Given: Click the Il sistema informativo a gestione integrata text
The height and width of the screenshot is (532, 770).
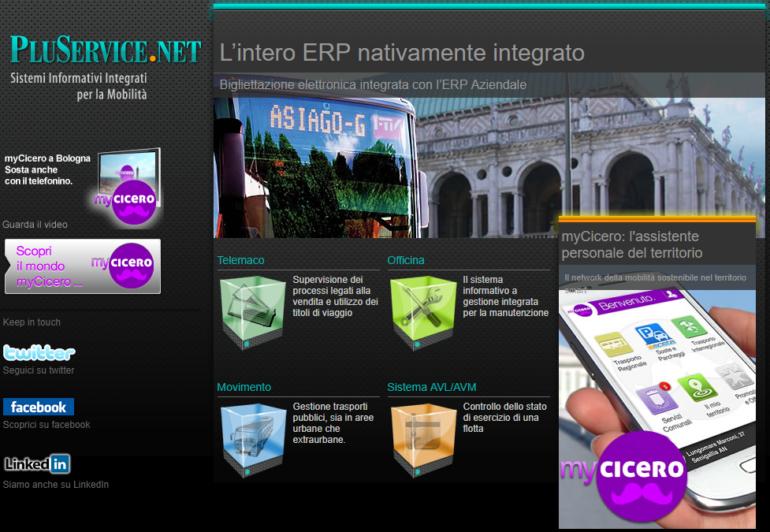Looking at the screenshot, I should tap(506, 296).
